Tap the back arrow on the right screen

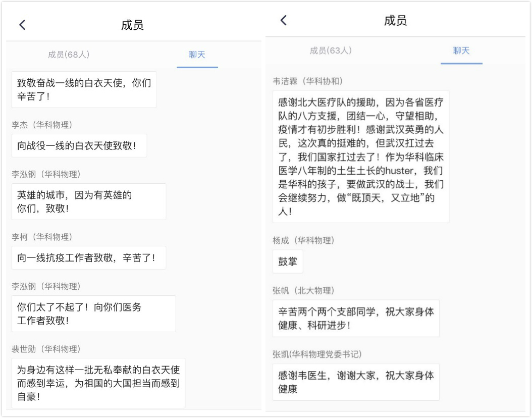coord(284,20)
